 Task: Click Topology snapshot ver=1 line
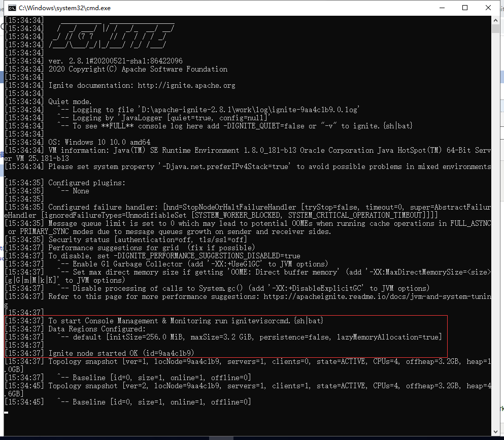(248, 365)
